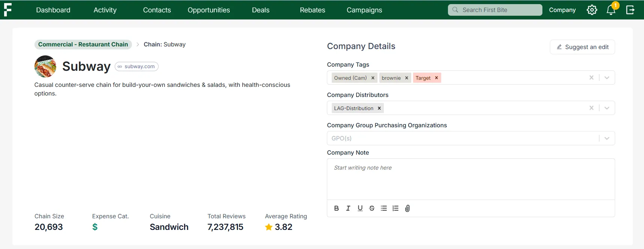Screen dimensions: 644x249
Task: Remove the brownie tag
Action: [407, 78]
